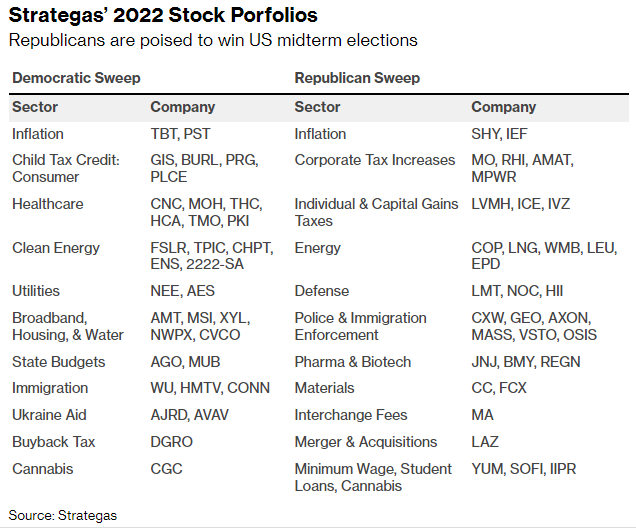Select the Pharma & Biotech sector
The image size is (636, 528).
[x=353, y=362]
